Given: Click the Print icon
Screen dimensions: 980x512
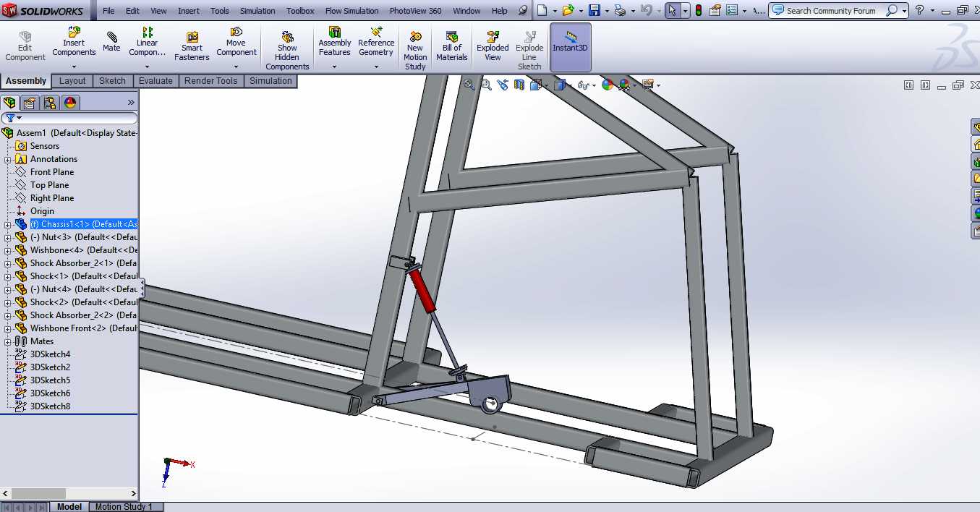Looking at the screenshot, I should 619,10.
